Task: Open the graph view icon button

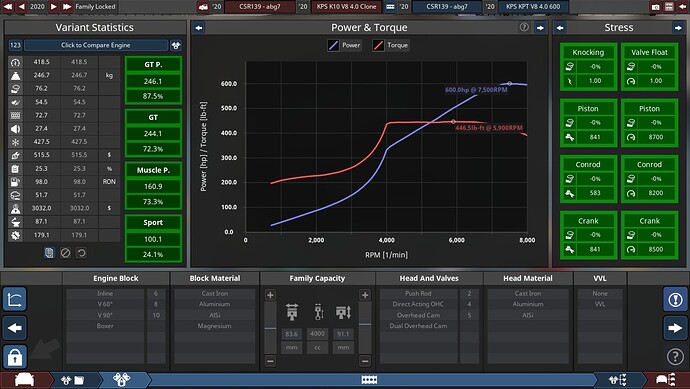Action: click(15, 300)
